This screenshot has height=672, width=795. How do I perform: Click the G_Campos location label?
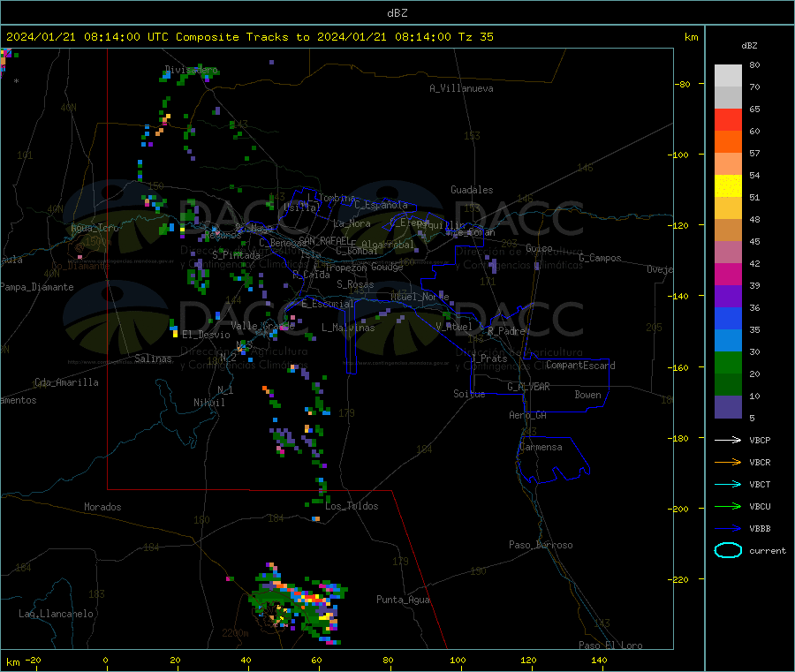(601, 258)
